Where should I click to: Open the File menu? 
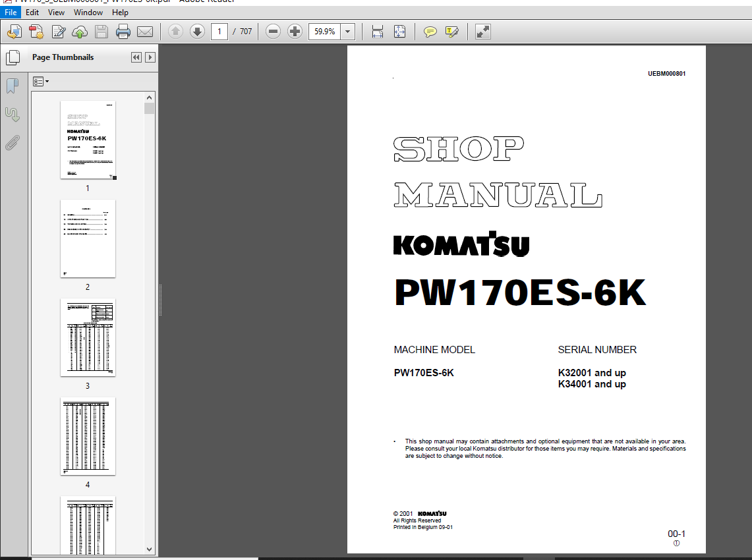pos(11,13)
